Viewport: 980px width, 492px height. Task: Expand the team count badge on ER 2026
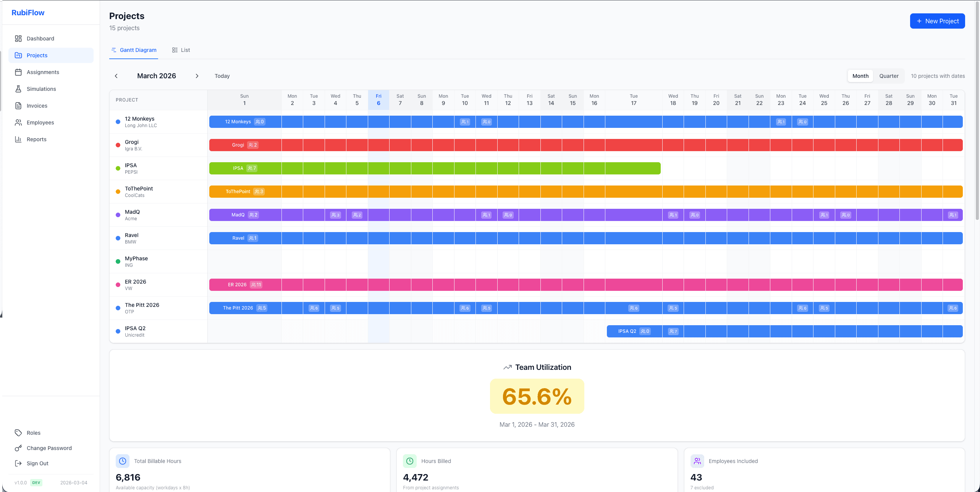256,285
